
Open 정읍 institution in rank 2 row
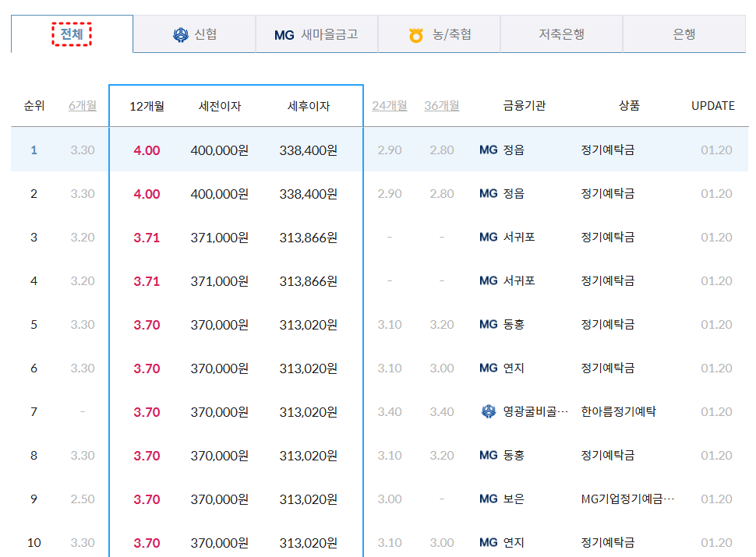pyautogui.click(x=514, y=194)
